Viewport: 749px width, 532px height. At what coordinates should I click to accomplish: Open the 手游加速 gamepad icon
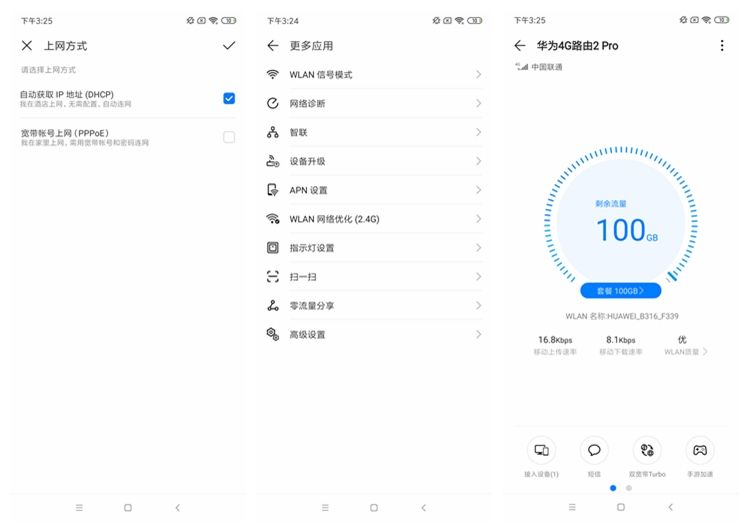click(x=700, y=450)
